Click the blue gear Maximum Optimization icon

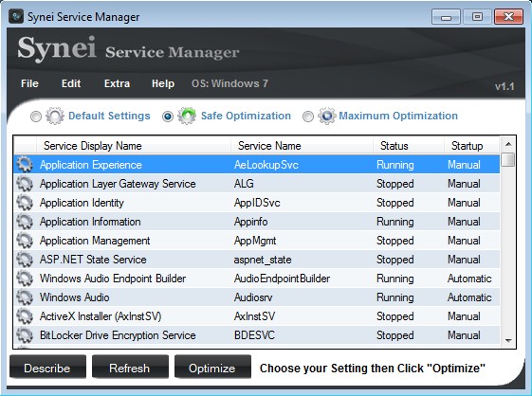coord(327,116)
